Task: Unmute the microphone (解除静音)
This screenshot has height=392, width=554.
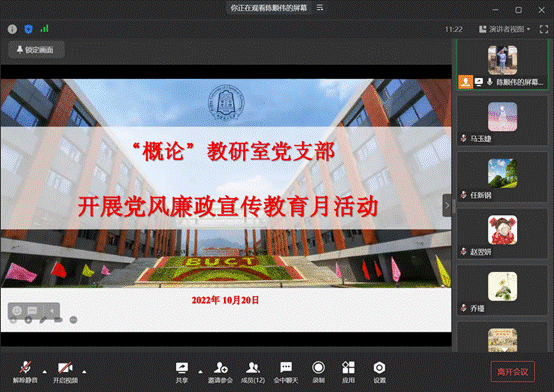Action: [25, 372]
